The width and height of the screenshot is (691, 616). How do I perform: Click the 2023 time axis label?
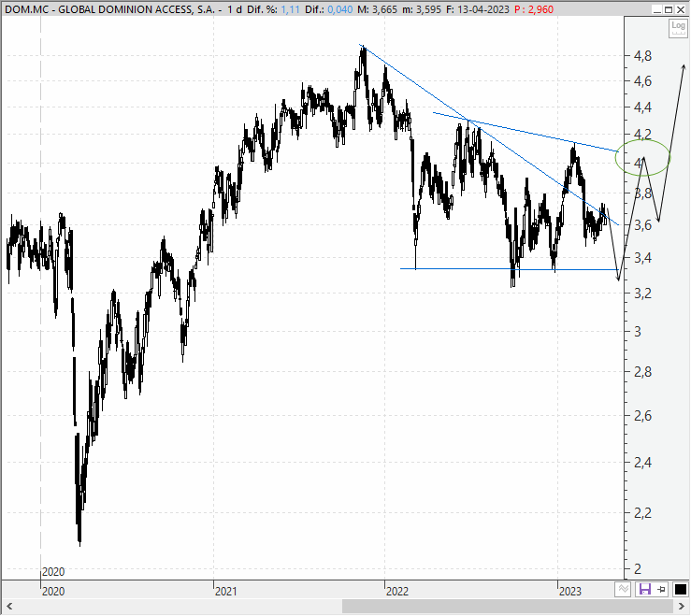click(569, 592)
